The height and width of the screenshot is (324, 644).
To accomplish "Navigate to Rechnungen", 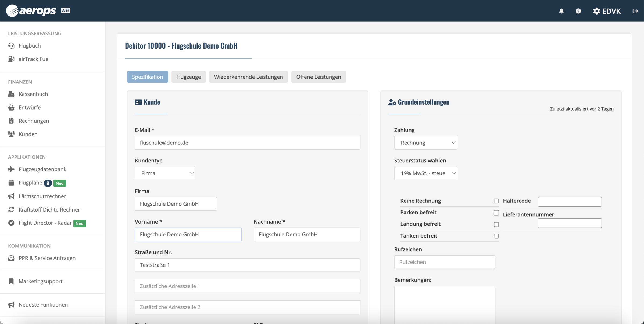I will click(x=34, y=121).
